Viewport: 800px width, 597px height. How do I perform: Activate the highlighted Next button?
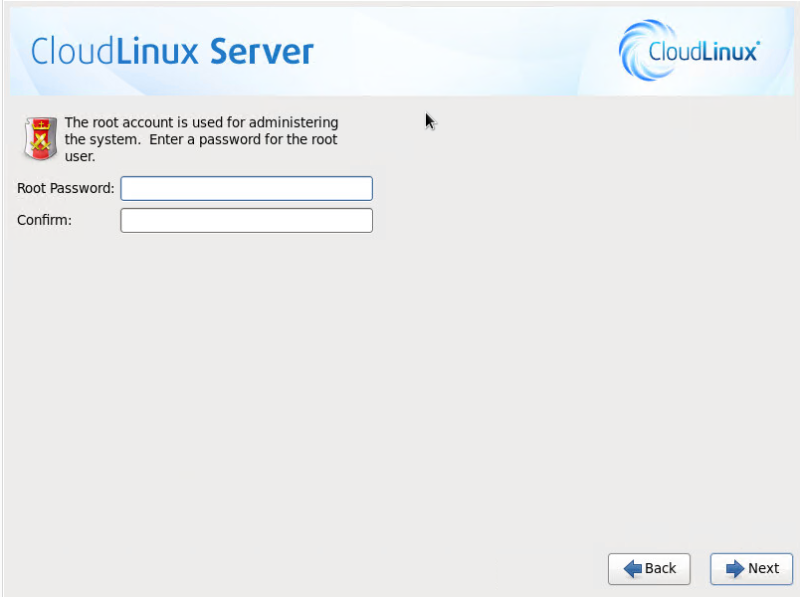(751, 569)
